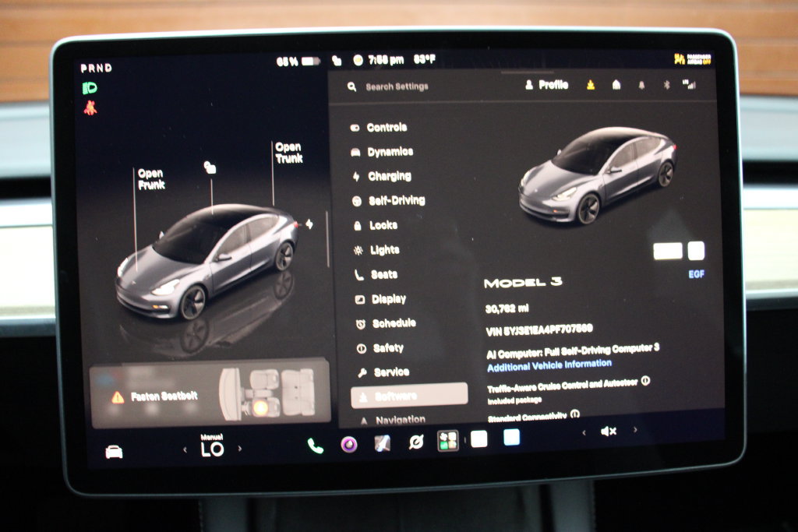Tap the lock icon in status bar
Screen dimensions: 798x532
point(337,61)
